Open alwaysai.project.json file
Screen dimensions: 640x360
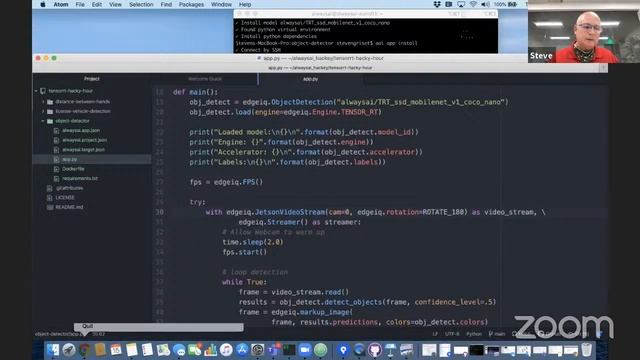coord(84,140)
